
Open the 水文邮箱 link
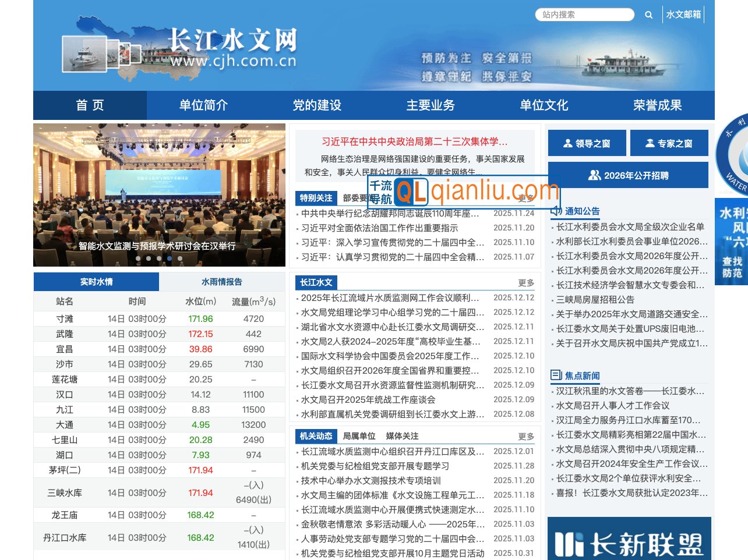click(683, 15)
